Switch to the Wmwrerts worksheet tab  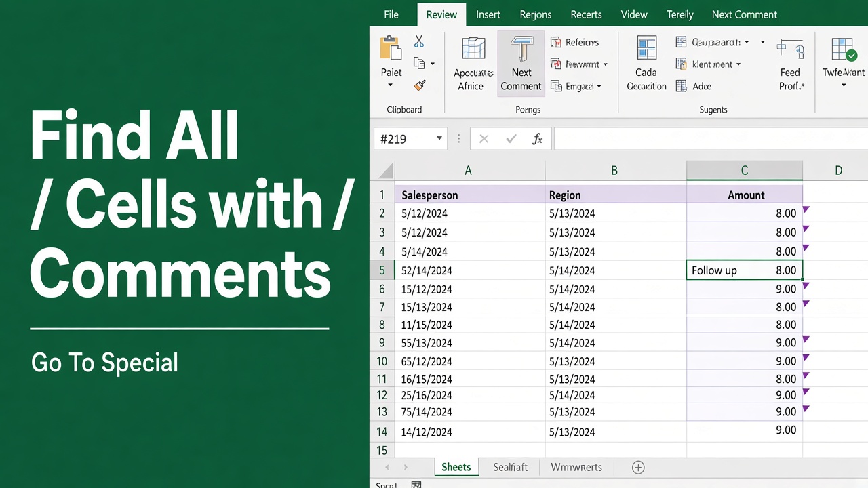[576, 467]
